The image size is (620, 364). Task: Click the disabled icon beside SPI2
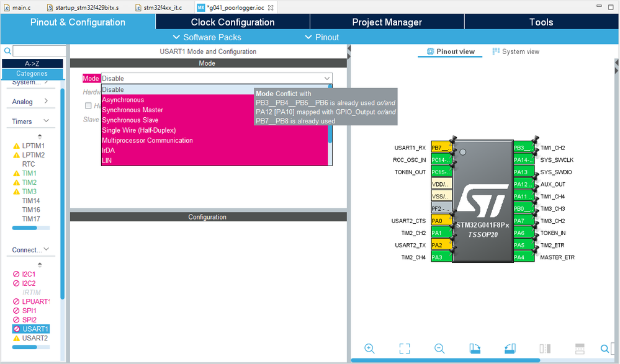(x=16, y=320)
